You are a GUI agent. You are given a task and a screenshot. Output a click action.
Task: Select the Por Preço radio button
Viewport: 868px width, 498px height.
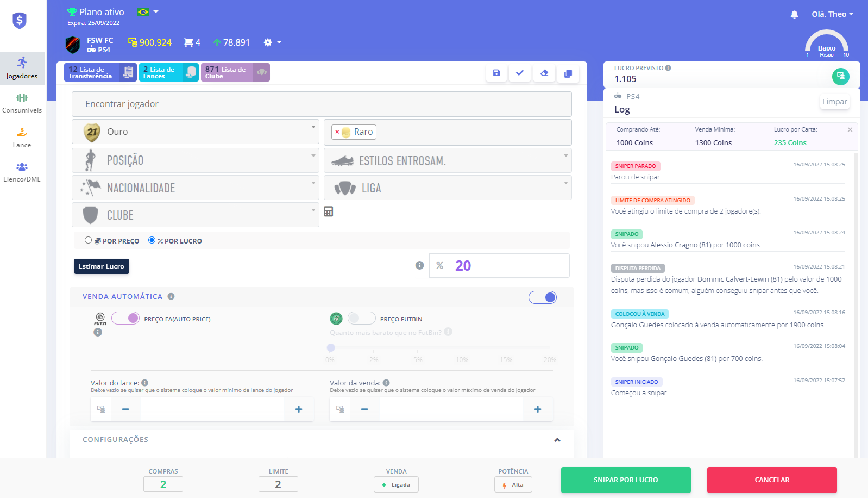[x=88, y=240]
